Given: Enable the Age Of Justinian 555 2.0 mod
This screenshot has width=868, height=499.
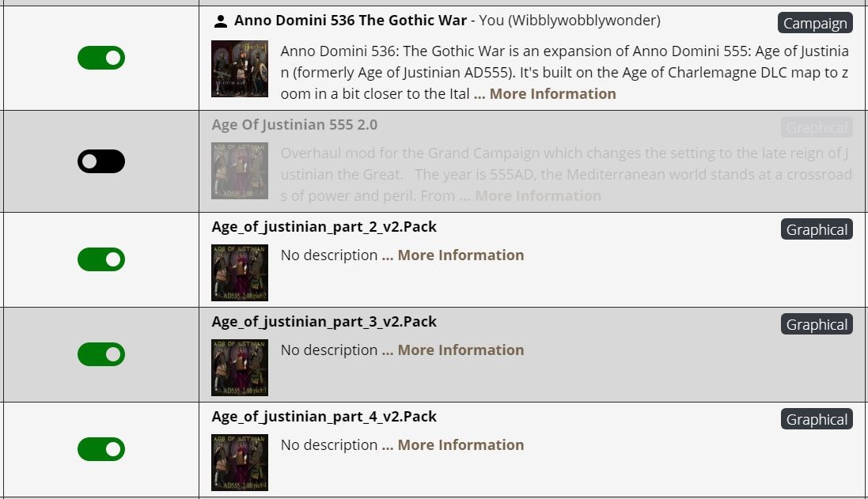Looking at the screenshot, I should tap(101, 161).
